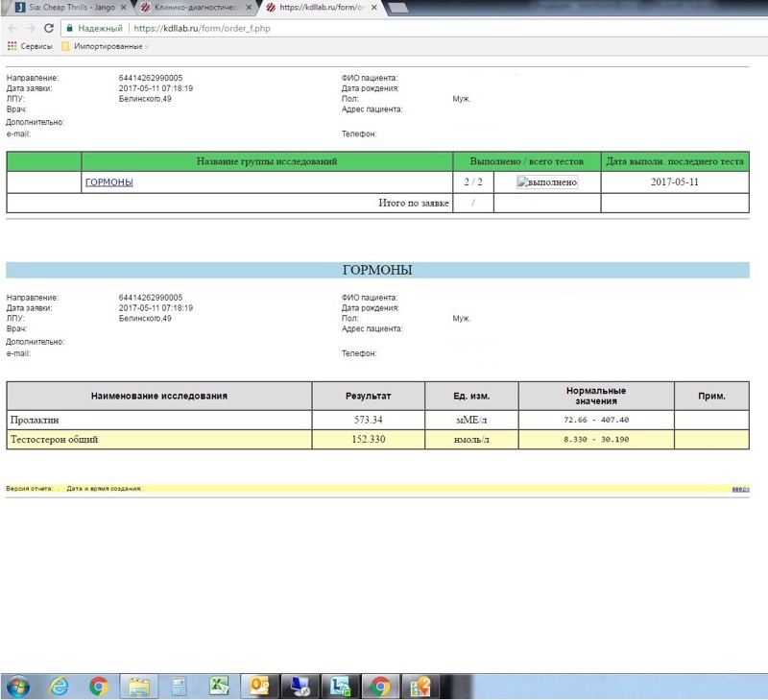The width and height of the screenshot is (768, 700).
Task: Reload the current page
Action: [49, 29]
